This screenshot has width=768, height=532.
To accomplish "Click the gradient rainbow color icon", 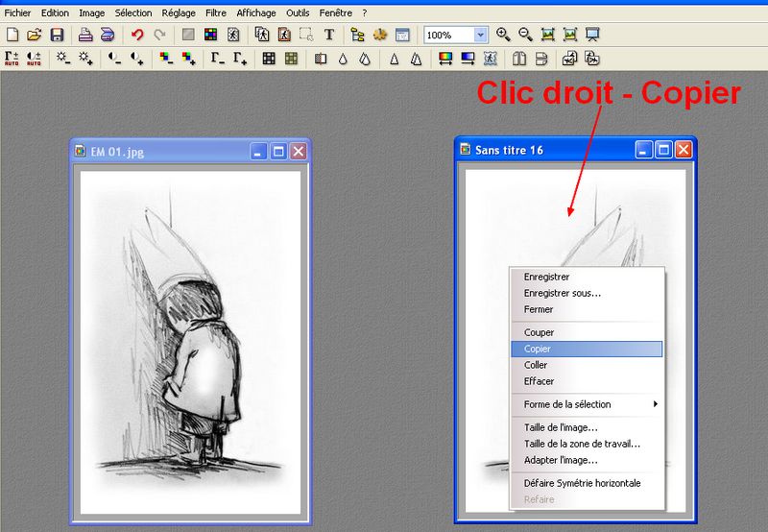I will (445, 59).
